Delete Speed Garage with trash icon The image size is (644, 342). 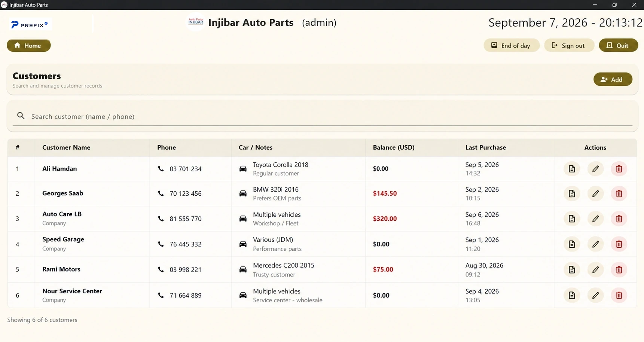(619, 244)
